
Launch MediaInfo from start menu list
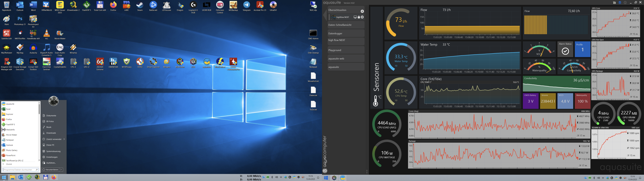[x=10, y=130]
